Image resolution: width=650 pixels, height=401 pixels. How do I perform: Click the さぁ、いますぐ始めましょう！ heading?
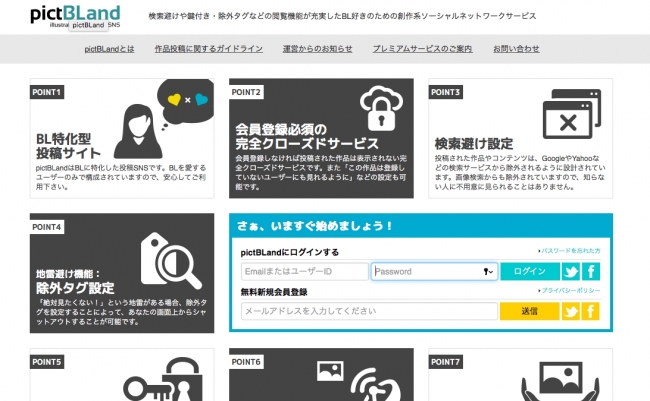click(x=315, y=226)
